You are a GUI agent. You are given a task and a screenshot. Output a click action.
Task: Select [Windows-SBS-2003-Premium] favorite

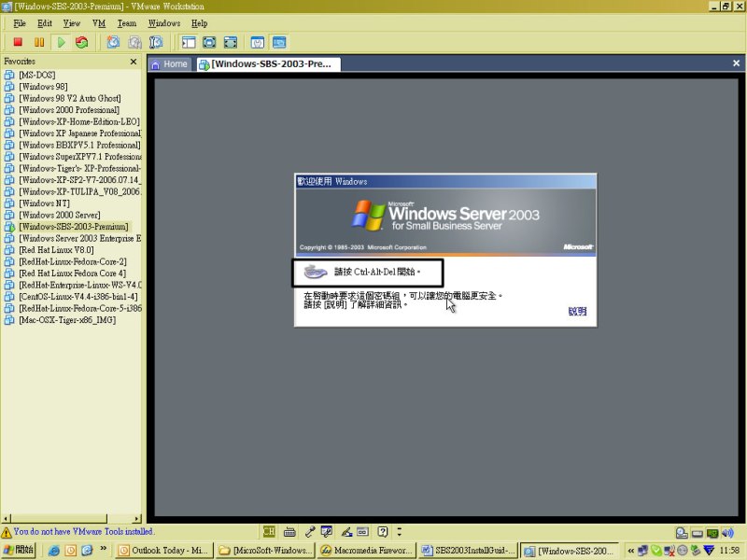click(x=74, y=227)
